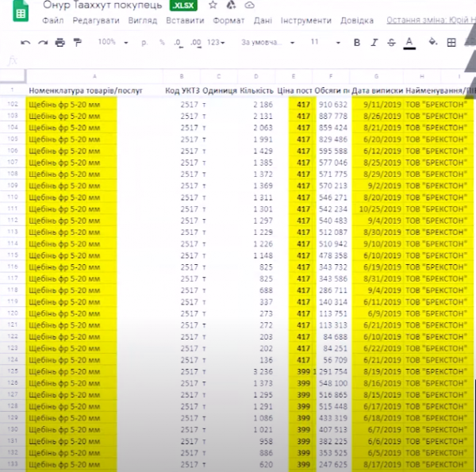
Task: Format as currency with the р. button
Action: [x=144, y=43]
